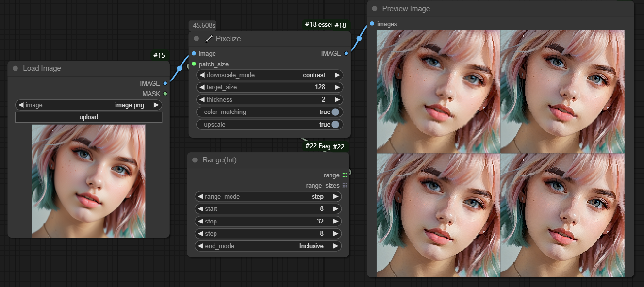Image resolution: width=644 pixels, height=287 pixels.
Task: Click the Load Image MASK output port
Action: click(x=165, y=94)
